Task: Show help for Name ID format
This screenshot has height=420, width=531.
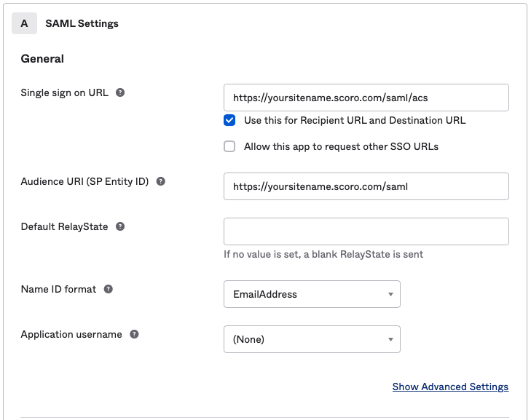Action: 108,289
